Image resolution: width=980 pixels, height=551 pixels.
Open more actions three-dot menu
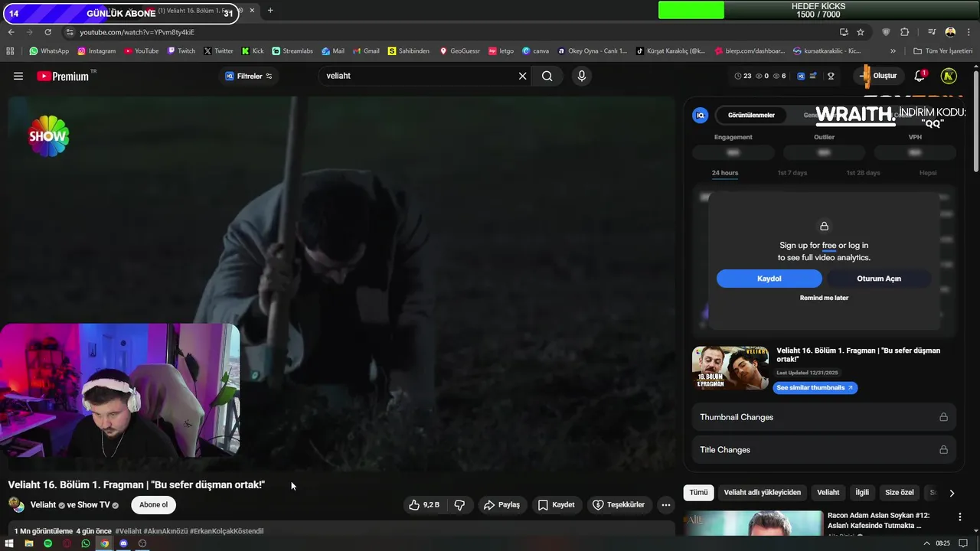click(x=665, y=504)
